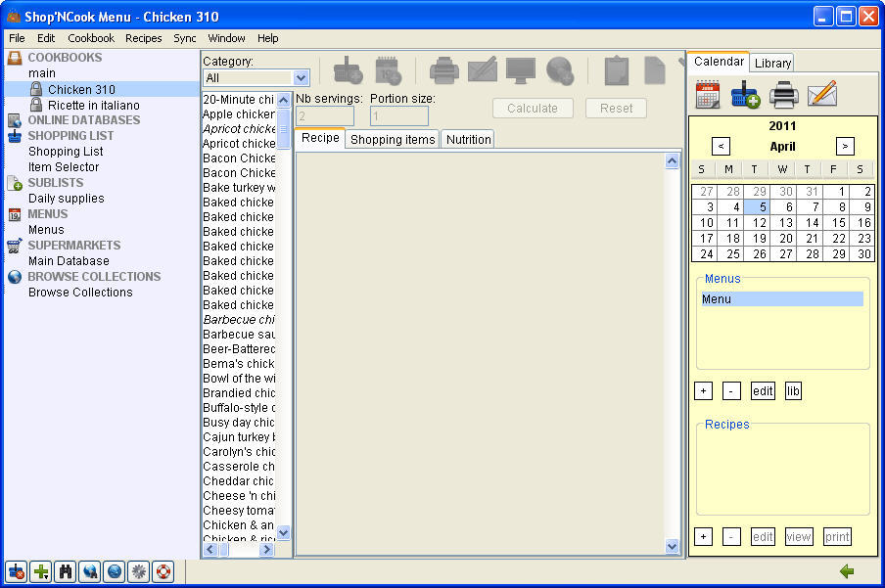Click the globe browse icon in bottom toolbar
Screen dimensions: 885x588
114,571
